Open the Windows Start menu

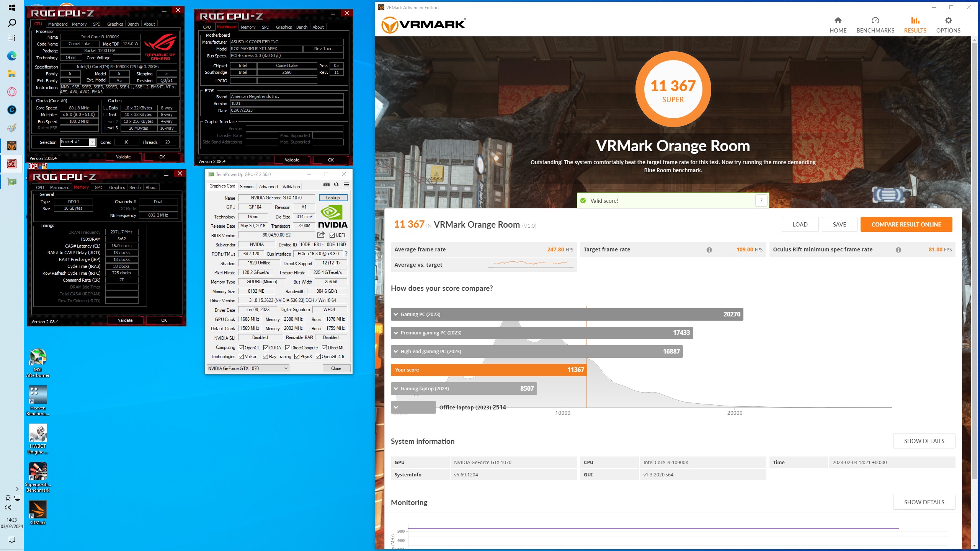[x=12, y=8]
